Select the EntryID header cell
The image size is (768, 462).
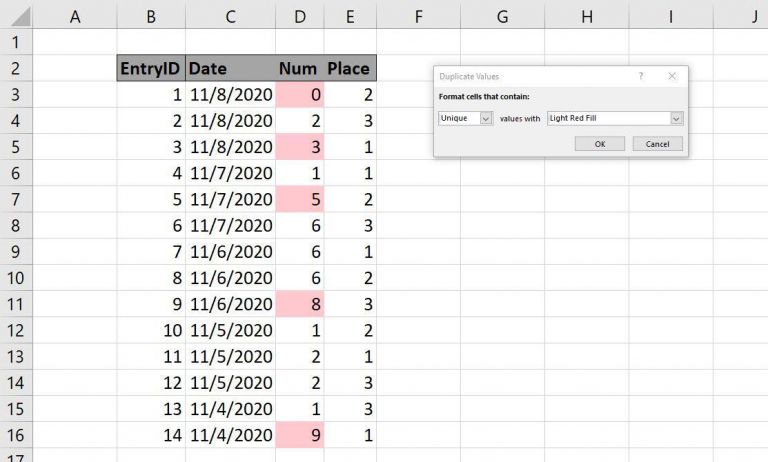(x=150, y=69)
